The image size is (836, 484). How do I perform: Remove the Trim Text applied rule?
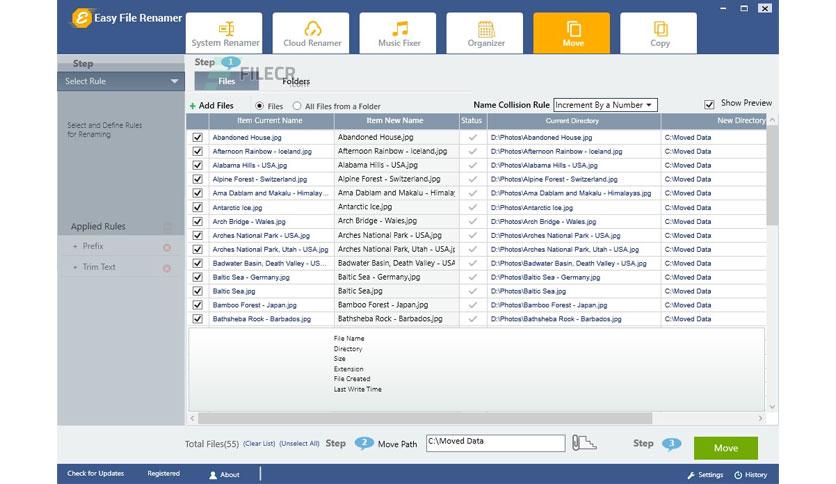pos(167,268)
